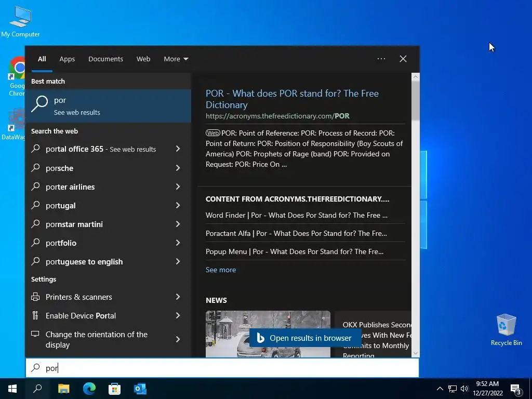Expand arrow next to portuguese to english
The height and width of the screenshot is (399, 532).
(178, 261)
